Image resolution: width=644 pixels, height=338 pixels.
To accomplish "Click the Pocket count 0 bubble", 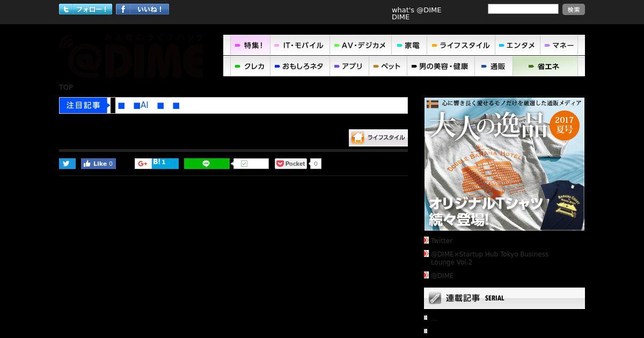I will (x=316, y=164).
